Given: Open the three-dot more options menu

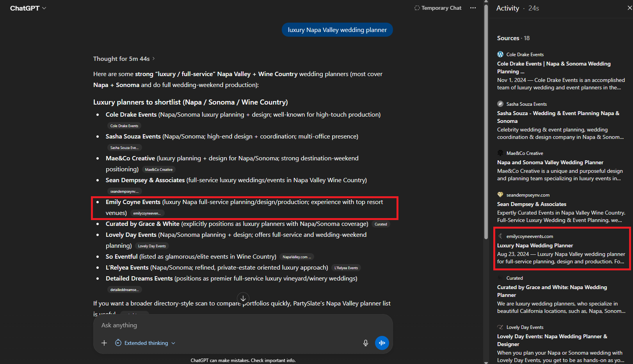Looking at the screenshot, I should [473, 8].
